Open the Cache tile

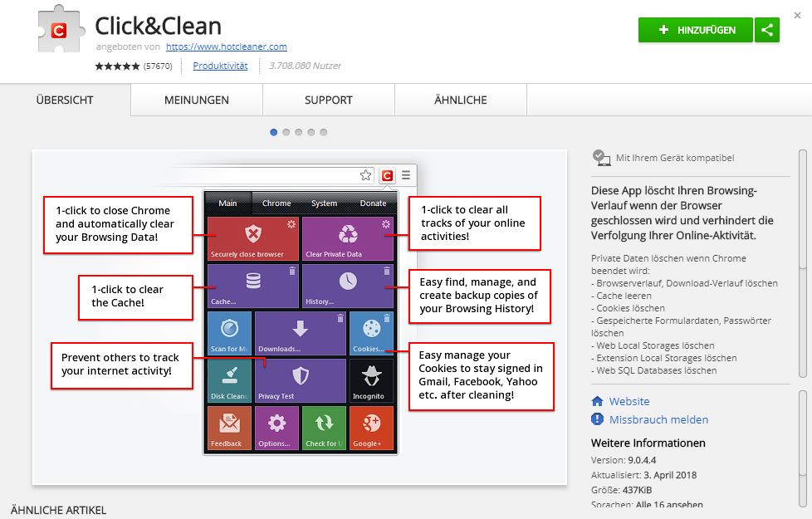[x=252, y=286]
